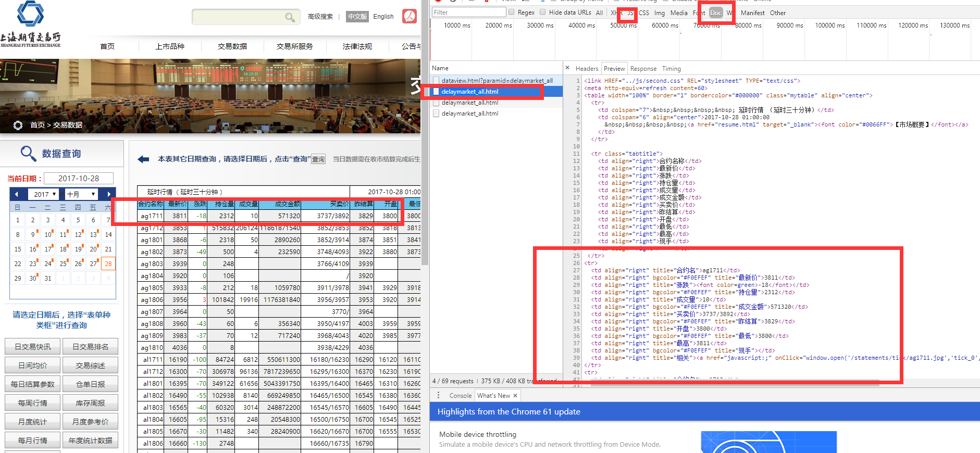Select day 28 in the calendar
Screen dimensions: 980x453
tap(108, 264)
